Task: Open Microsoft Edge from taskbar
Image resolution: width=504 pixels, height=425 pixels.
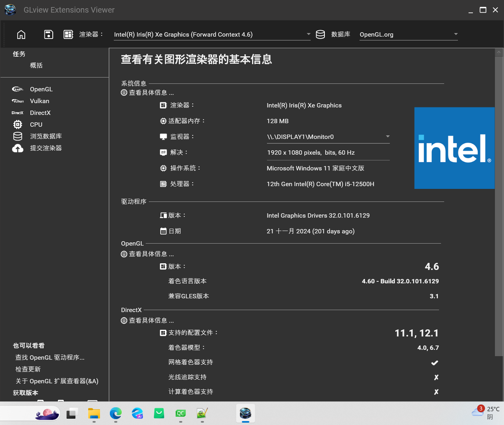Action: click(116, 413)
